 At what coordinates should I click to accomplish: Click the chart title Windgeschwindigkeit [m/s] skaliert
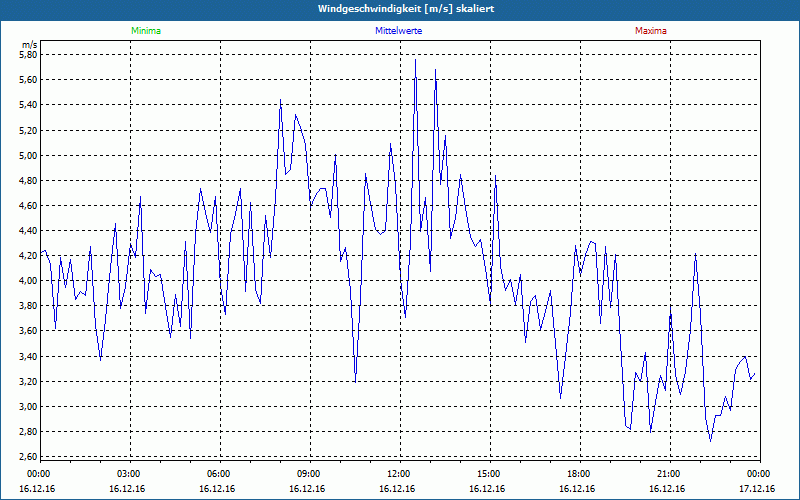(406, 9)
